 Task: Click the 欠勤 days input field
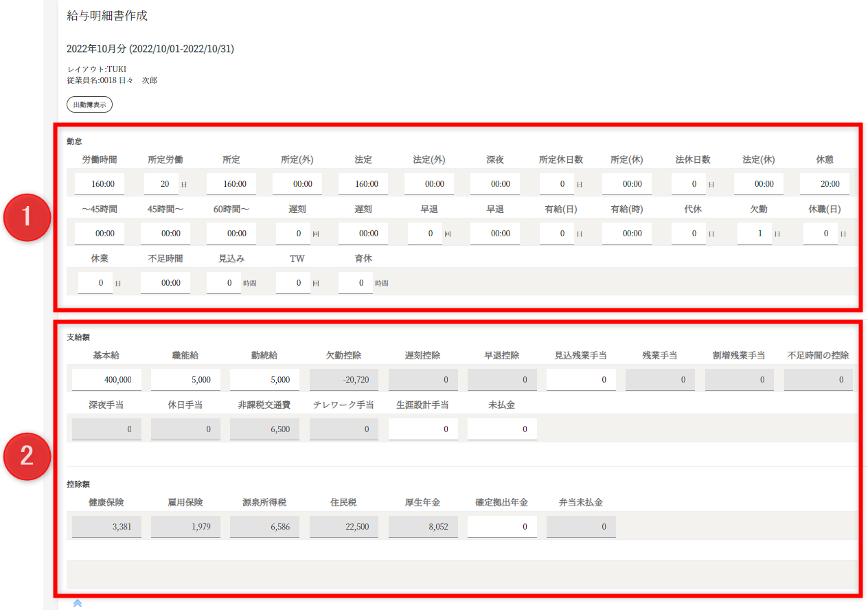755,234
